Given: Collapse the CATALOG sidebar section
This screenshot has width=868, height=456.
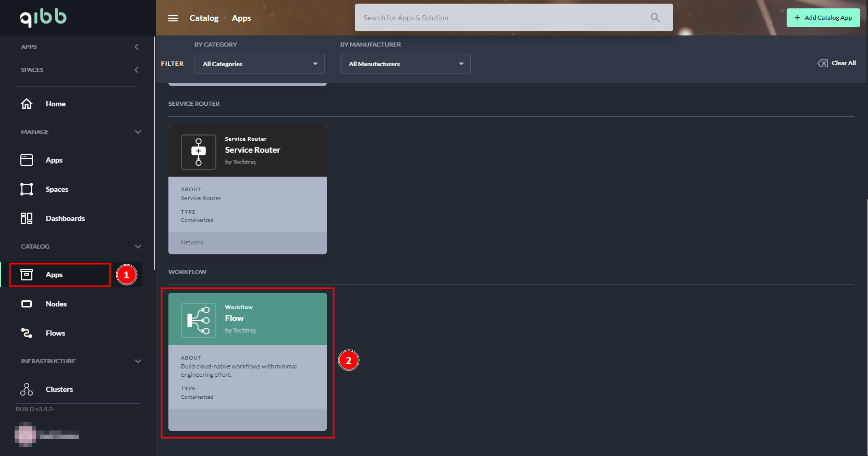Looking at the screenshot, I should [x=138, y=247].
